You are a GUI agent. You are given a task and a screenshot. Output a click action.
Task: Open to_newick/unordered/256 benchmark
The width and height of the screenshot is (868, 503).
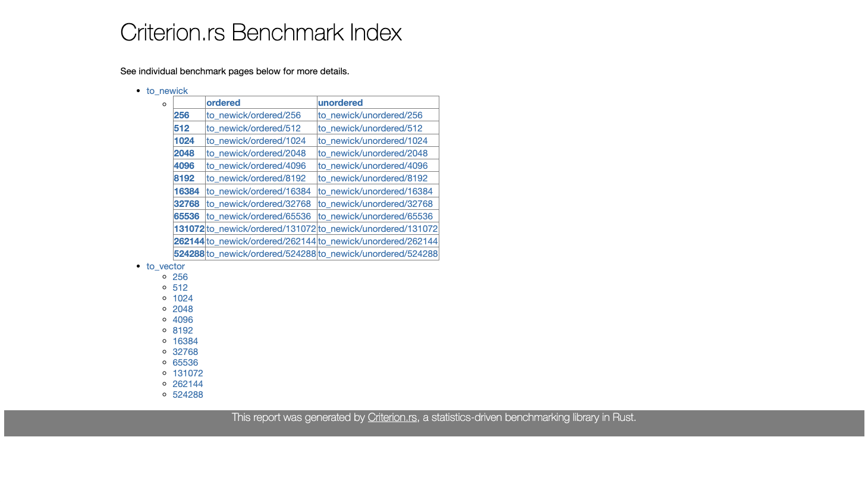coord(370,115)
